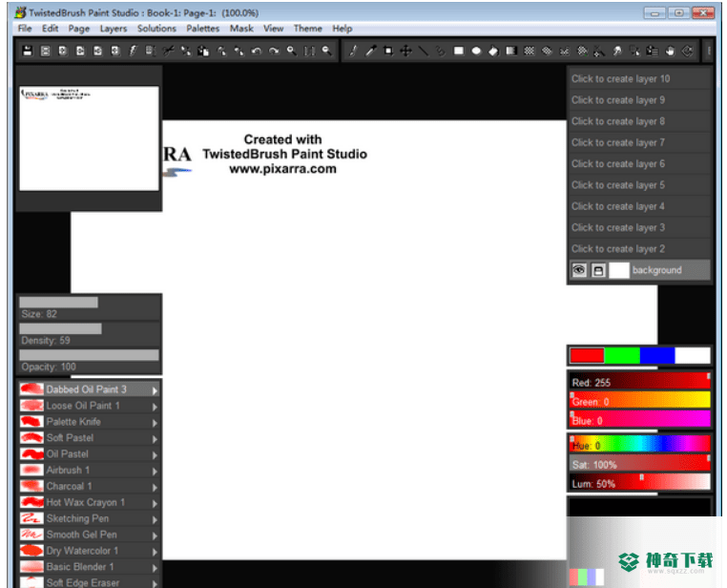Click to create layer 2
The width and height of the screenshot is (727, 588).
(639, 249)
